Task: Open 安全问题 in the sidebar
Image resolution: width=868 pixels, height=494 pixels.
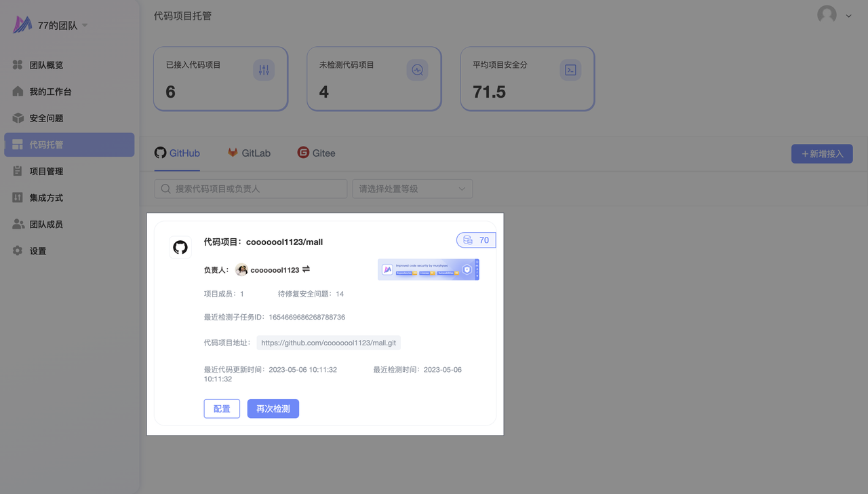Action: 46,118
